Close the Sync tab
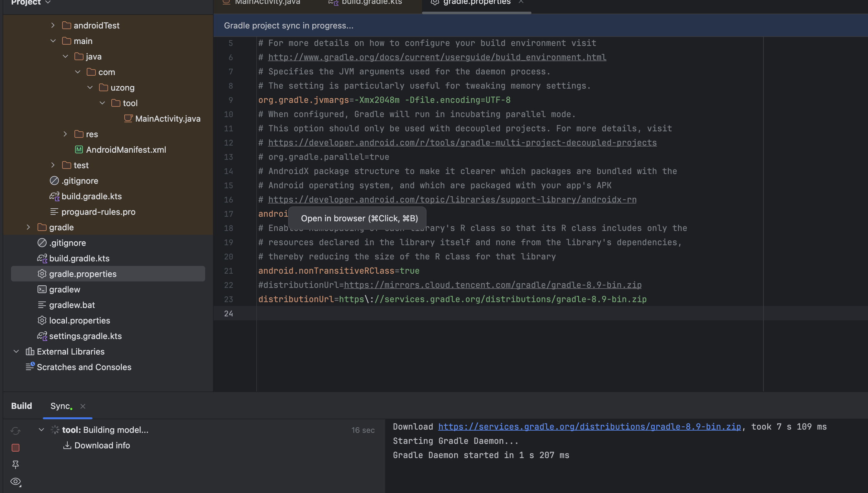The width and height of the screenshot is (868, 493). (x=83, y=406)
